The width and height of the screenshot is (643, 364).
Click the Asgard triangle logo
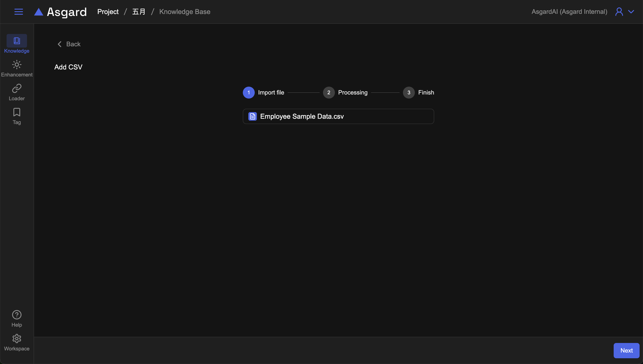pyautogui.click(x=38, y=12)
